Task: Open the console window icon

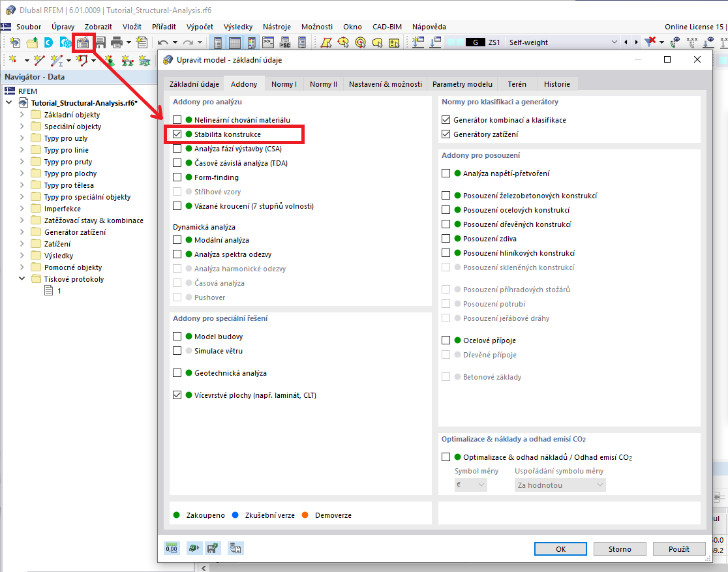Action: pyautogui.click(x=268, y=42)
